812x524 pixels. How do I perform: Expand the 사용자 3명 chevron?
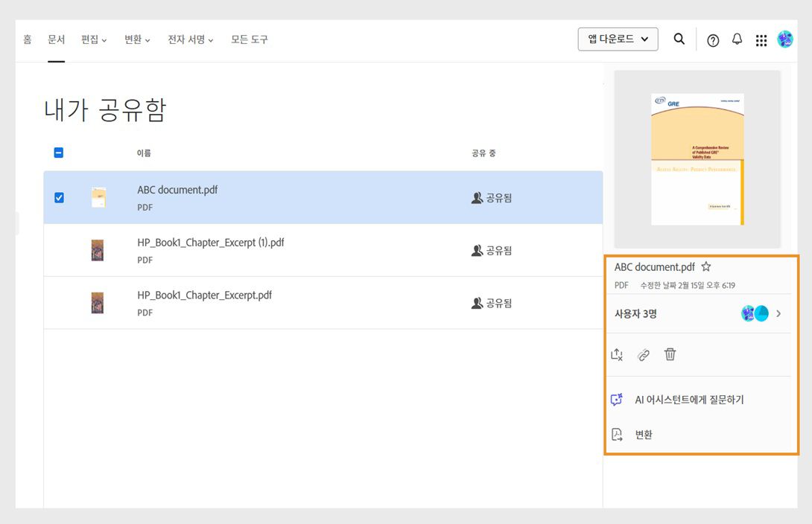[x=778, y=313]
